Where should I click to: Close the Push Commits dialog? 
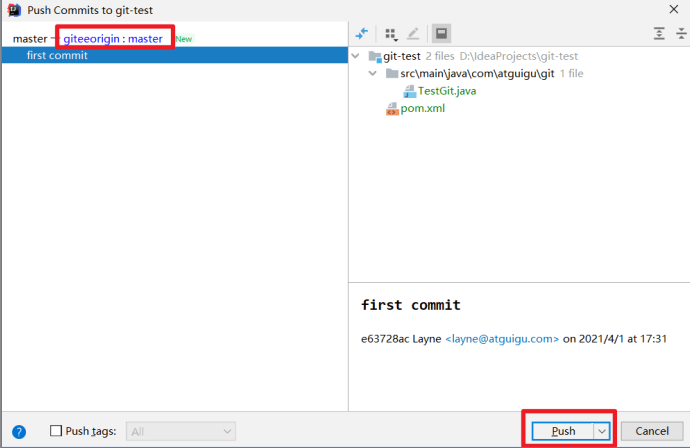(x=674, y=9)
